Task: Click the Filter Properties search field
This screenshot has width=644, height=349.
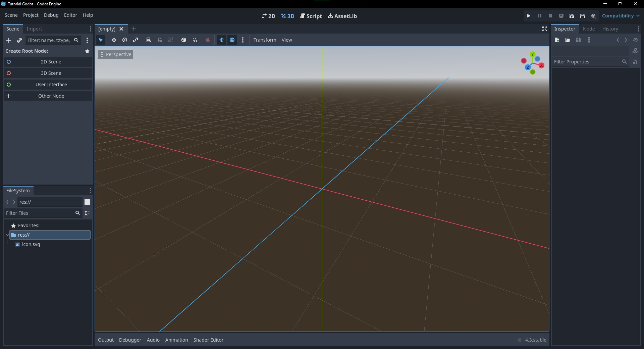Action: coord(587,62)
